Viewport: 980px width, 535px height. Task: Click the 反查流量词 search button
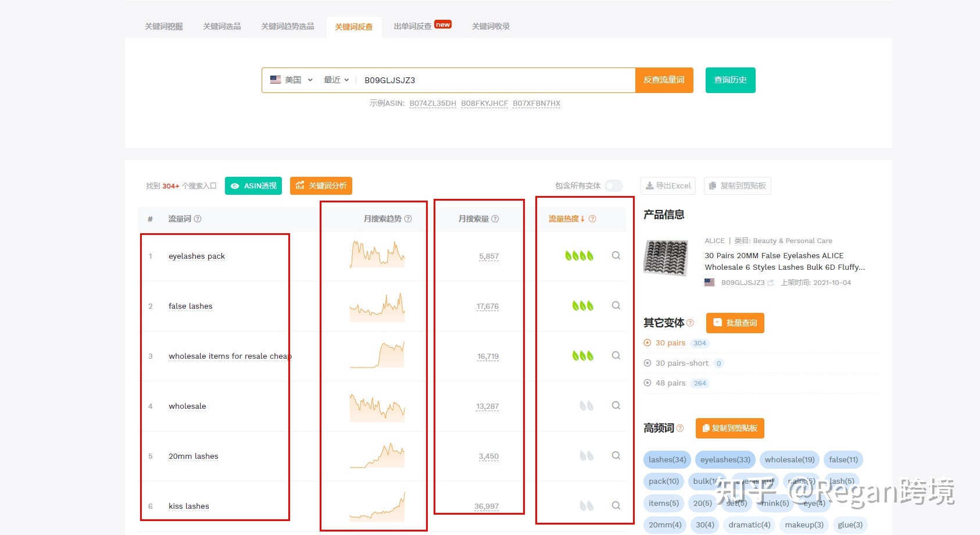664,80
